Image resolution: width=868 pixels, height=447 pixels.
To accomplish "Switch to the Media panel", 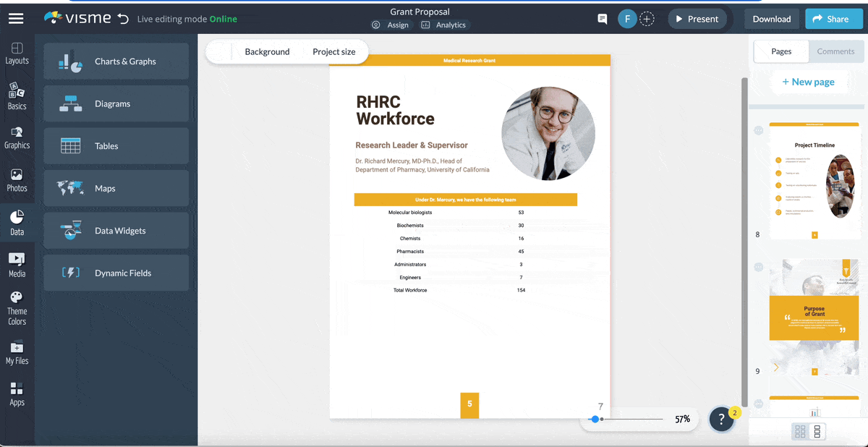I will tap(16, 264).
